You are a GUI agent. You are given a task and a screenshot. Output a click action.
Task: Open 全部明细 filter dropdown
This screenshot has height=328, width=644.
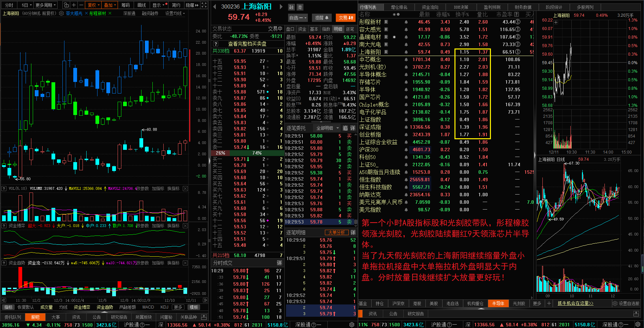coord(328,128)
